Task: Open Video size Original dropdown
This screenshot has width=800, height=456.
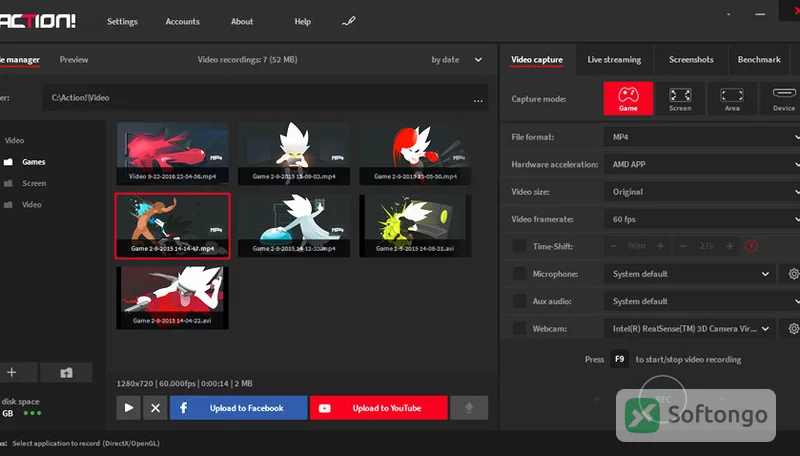Action: pyautogui.click(x=702, y=192)
